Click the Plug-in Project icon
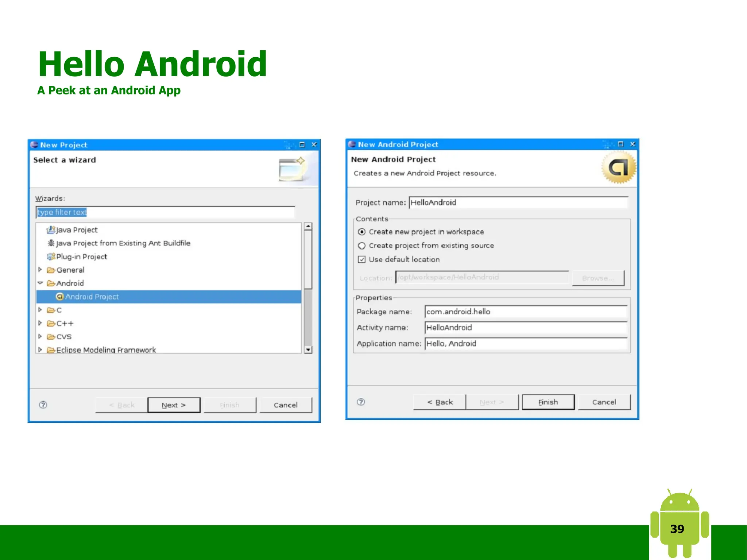Image resolution: width=747 pixels, height=560 pixels. click(x=51, y=256)
